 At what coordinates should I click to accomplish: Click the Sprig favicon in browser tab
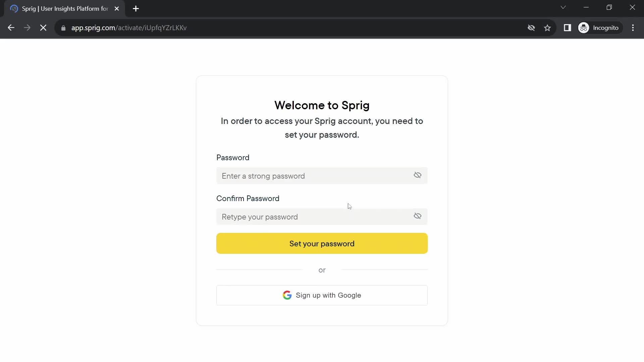point(14,8)
